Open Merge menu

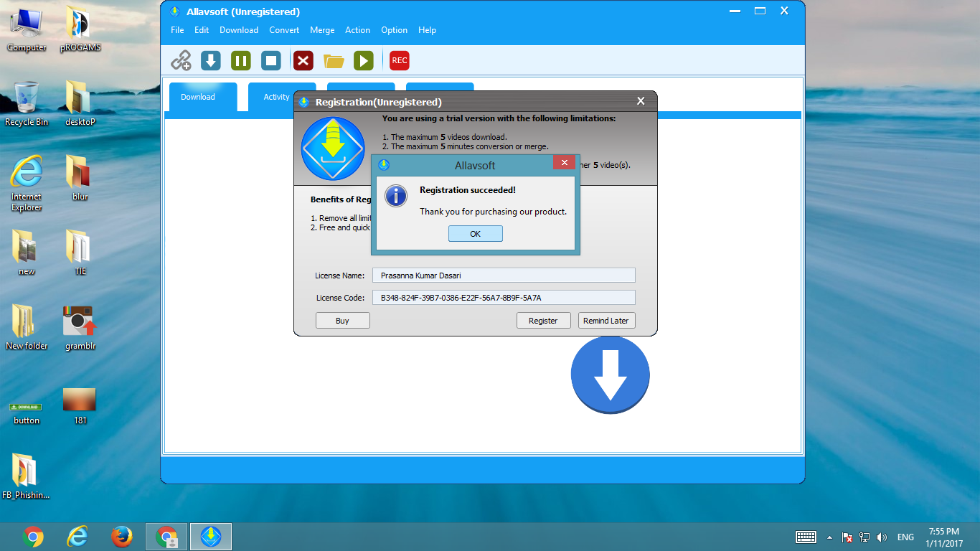[322, 30]
